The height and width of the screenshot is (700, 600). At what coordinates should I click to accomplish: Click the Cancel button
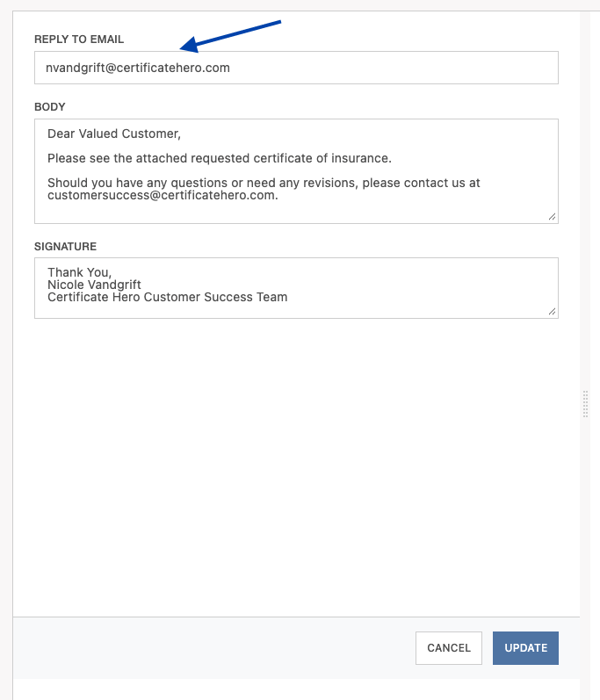click(449, 648)
